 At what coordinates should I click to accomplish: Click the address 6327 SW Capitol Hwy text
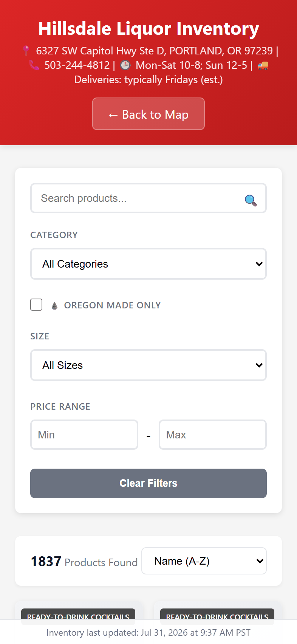pyautogui.click(x=154, y=51)
